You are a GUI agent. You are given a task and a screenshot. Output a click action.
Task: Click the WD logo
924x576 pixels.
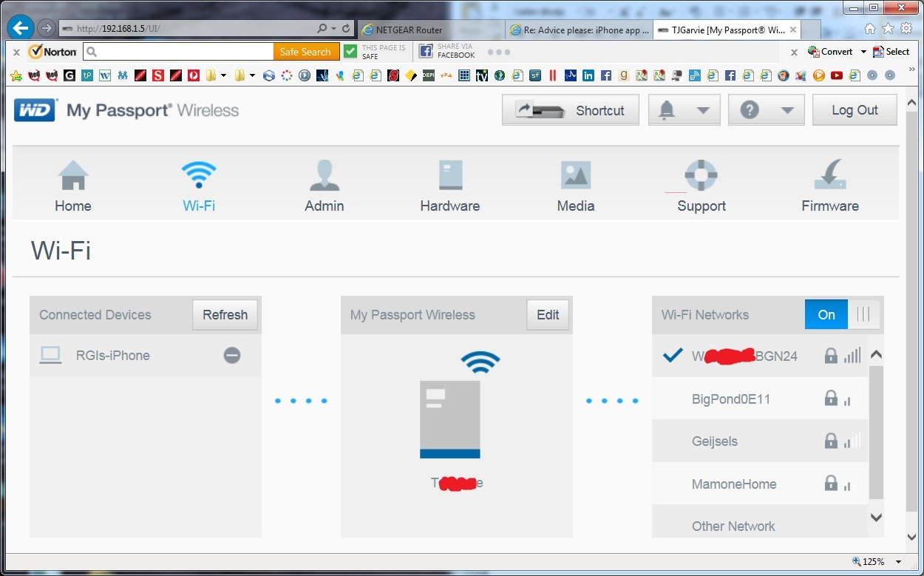click(x=35, y=110)
